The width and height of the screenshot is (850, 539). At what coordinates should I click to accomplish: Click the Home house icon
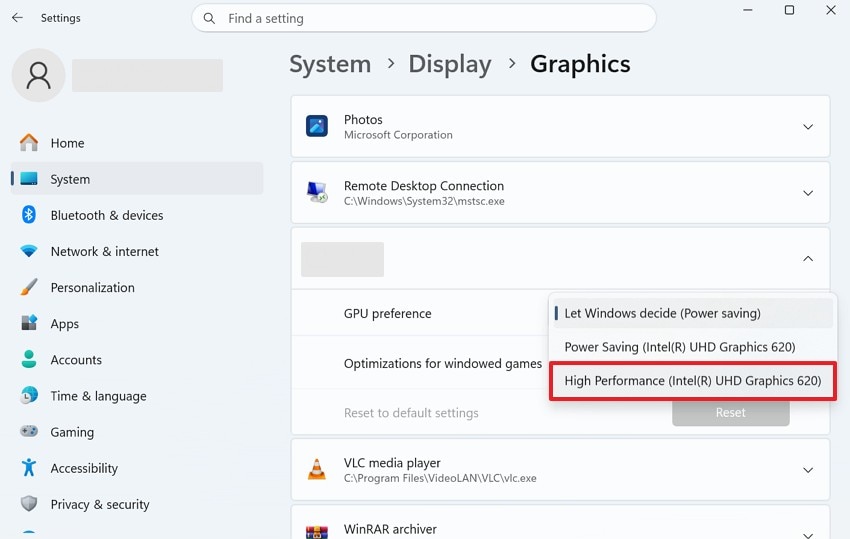point(29,143)
